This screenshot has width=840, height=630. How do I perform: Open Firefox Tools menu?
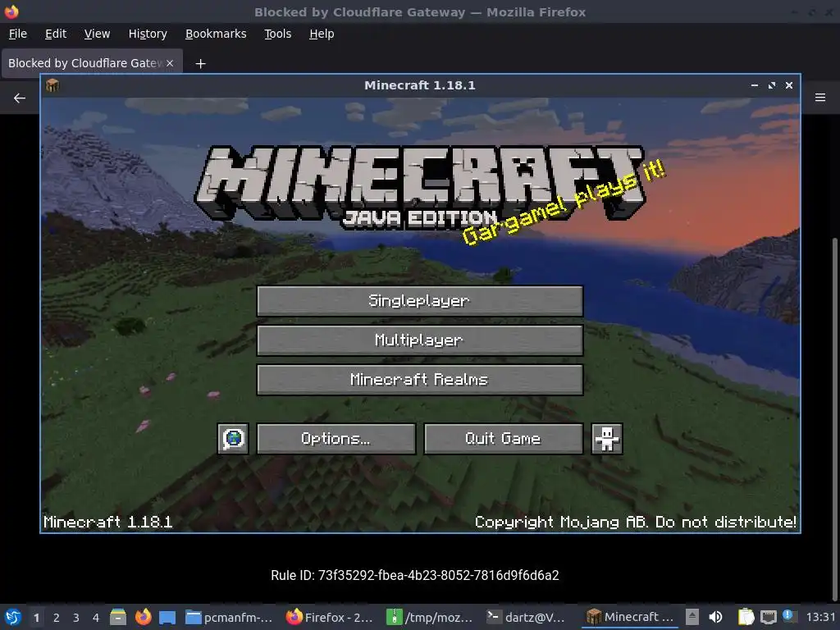click(x=277, y=34)
